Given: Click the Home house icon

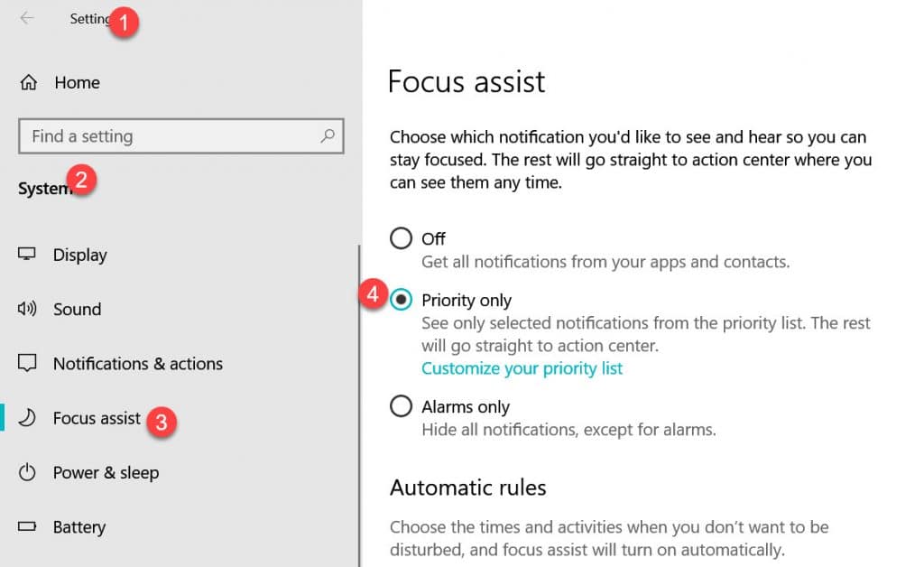Looking at the screenshot, I should tap(31, 82).
